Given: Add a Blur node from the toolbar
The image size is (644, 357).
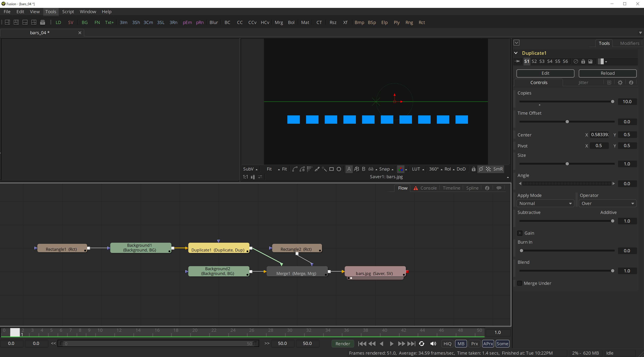Looking at the screenshot, I should pos(214,22).
